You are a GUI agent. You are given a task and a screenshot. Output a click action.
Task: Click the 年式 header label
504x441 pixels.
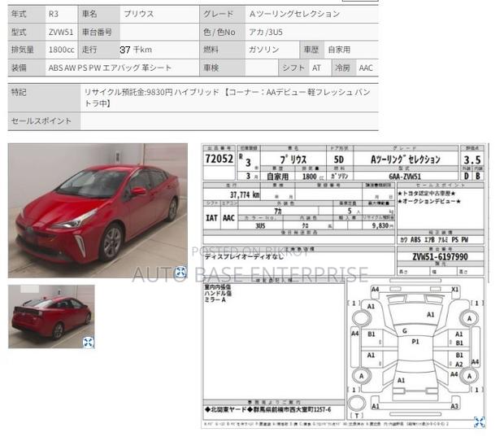click(19, 14)
